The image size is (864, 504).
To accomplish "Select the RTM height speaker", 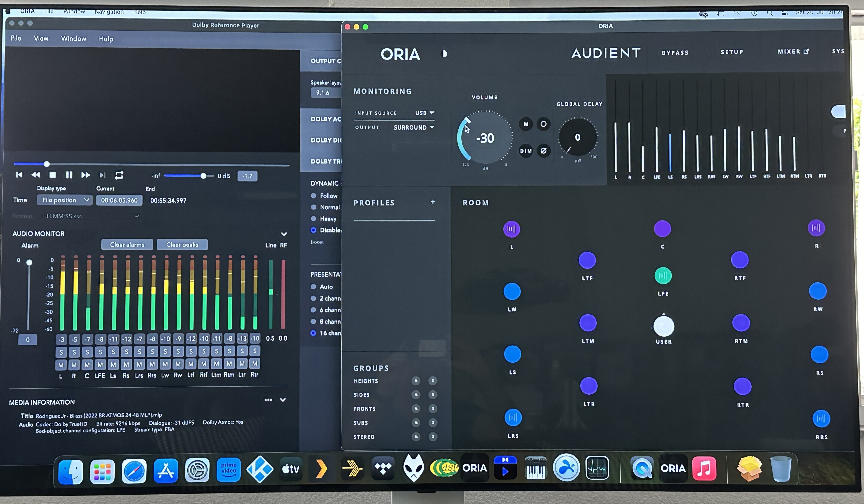I will click(x=741, y=323).
